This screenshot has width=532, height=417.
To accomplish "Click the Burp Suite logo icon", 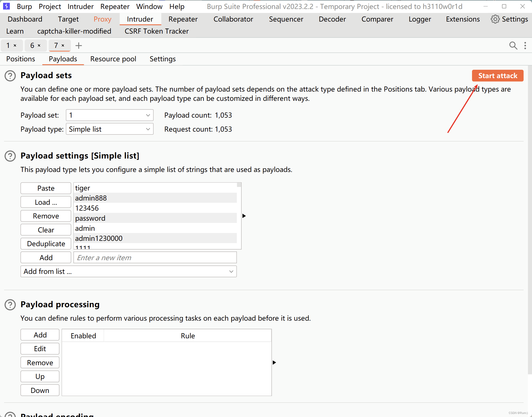I will pos(6,6).
